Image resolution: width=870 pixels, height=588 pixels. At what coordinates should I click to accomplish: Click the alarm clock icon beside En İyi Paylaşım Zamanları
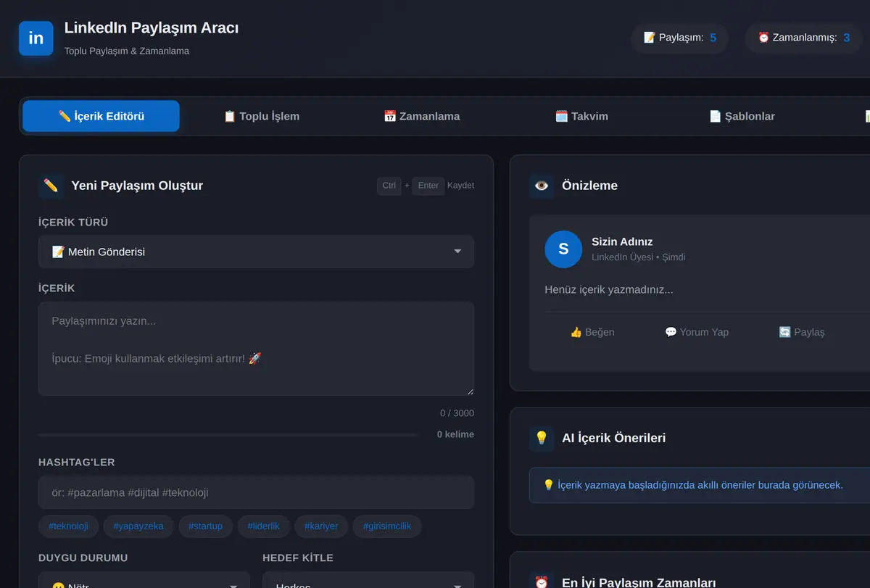(x=542, y=582)
